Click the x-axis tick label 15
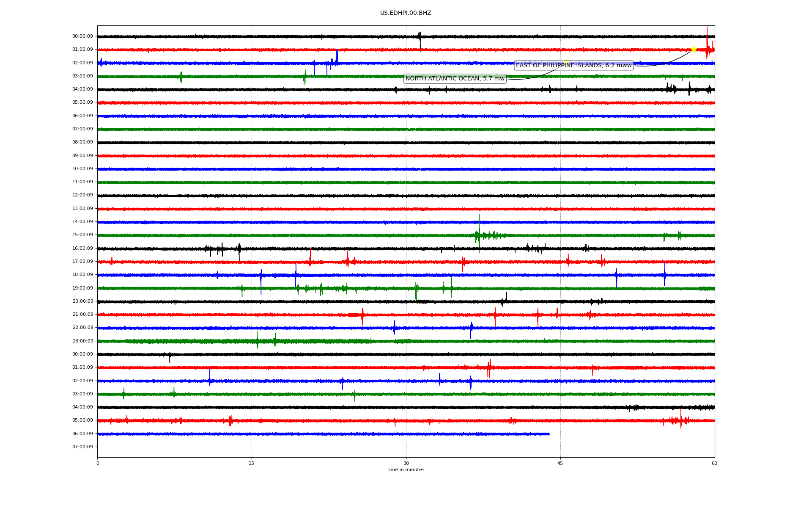This screenshot has height=508, width=812. [252, 463]
